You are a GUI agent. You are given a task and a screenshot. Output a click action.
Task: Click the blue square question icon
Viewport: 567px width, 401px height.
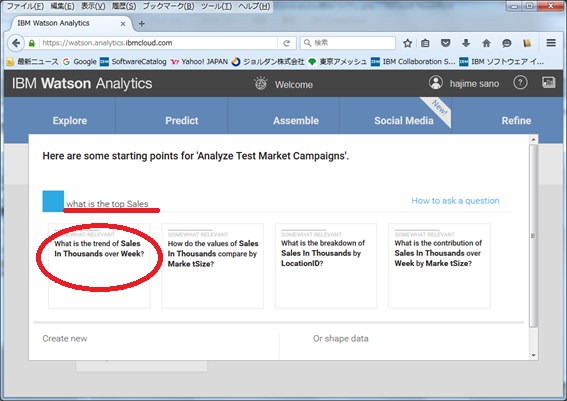tap(53, 201)
